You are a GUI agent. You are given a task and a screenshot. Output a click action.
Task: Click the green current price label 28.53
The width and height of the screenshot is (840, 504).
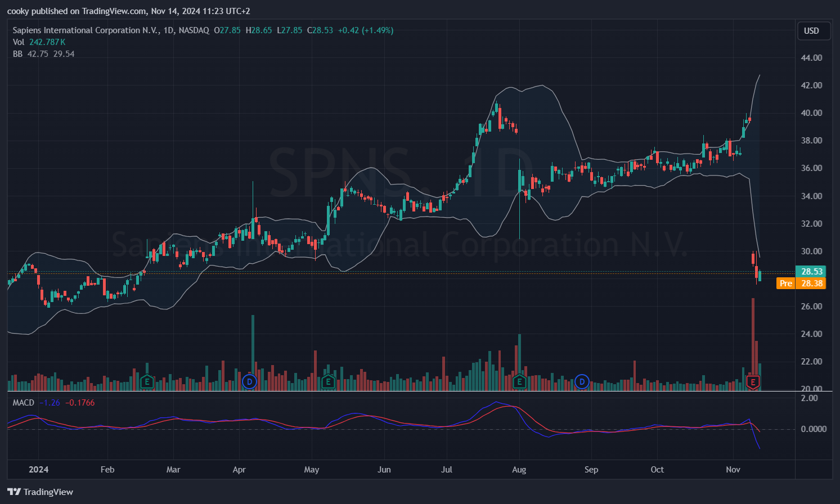pyautogui.click(x=810, y=272)
